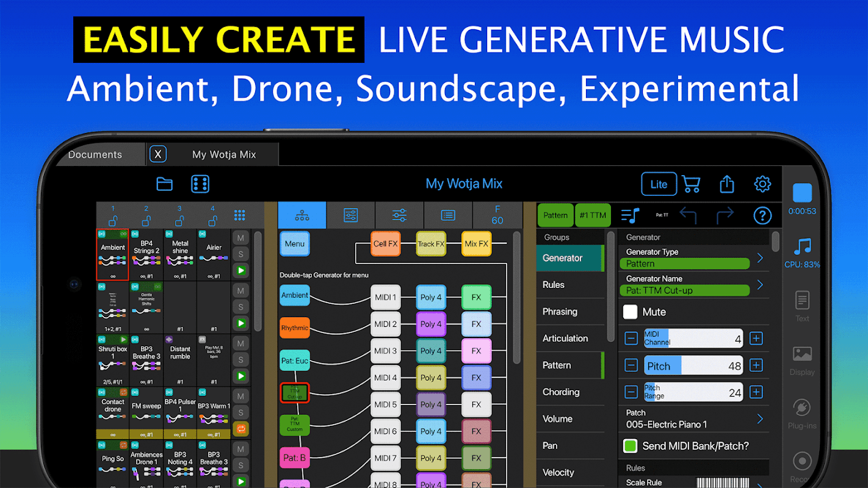Select the Generator group
Screen dimensions: 868x488
tap(570, 258)
